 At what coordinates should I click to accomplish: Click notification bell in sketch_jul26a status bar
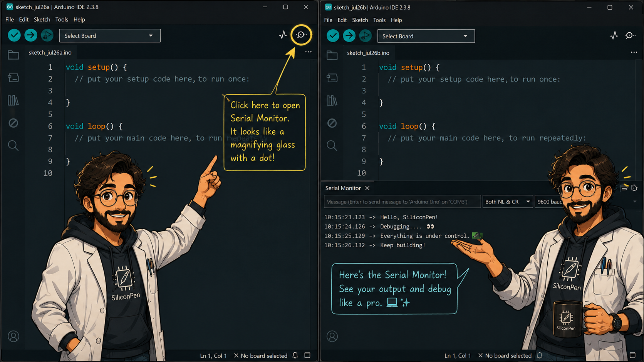[295, 355]
